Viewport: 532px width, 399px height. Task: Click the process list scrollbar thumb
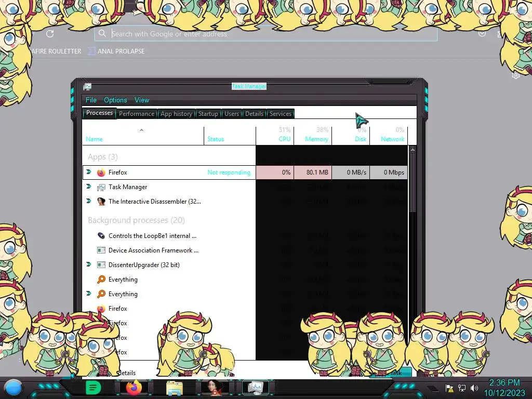413,182
